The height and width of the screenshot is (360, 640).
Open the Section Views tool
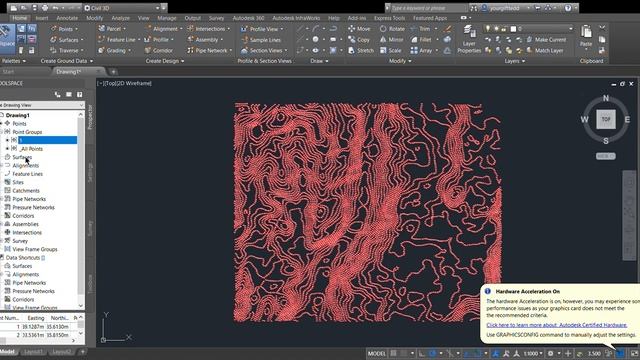[x=264, y=51]
